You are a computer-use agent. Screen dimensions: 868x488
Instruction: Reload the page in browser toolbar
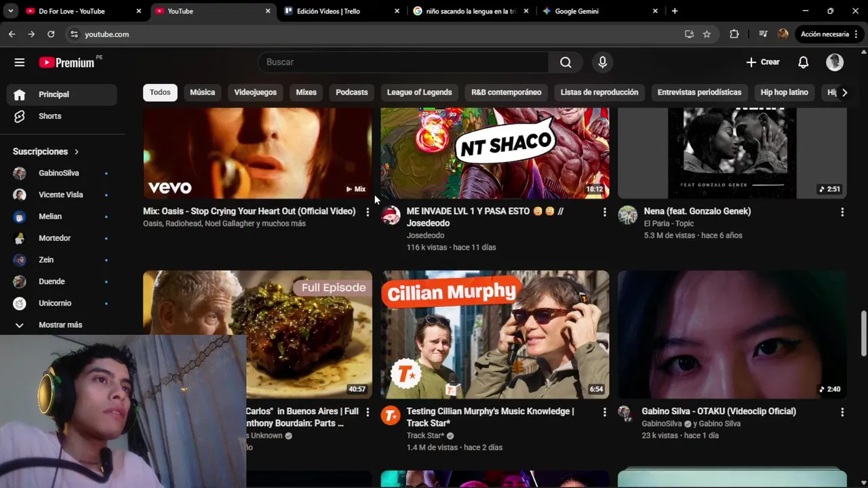click(x=51, y=34)
